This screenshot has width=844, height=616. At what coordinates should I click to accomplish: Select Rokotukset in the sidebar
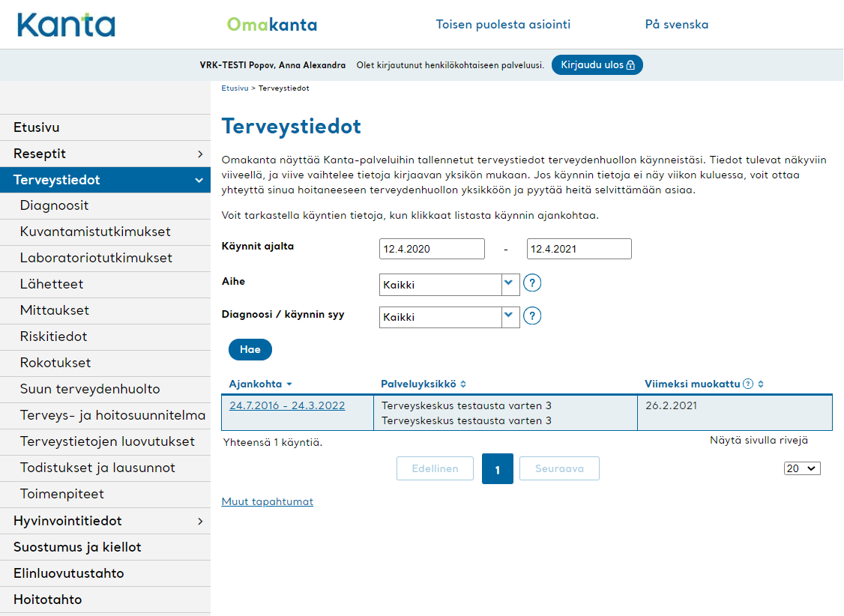(106, 363)
